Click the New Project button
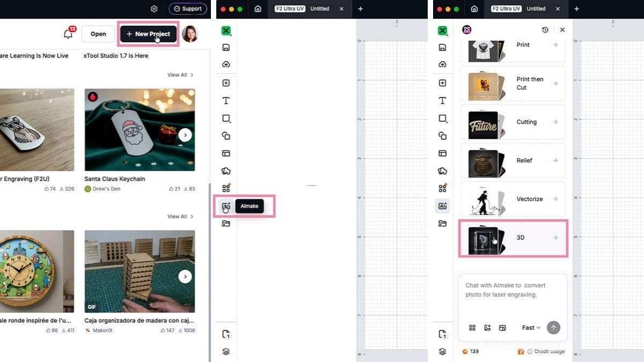This screenshot has height=362, width=644. pos(148,34)
